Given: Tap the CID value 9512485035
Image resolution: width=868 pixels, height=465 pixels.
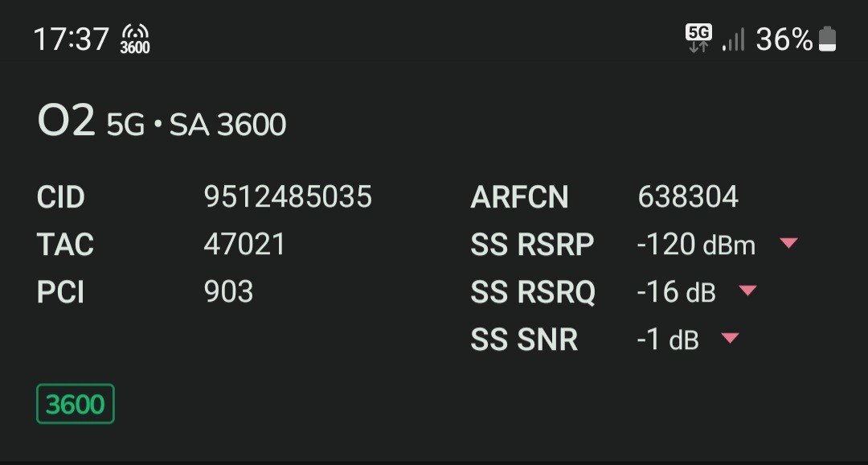Looking at the screenshot, I should point(288,197).
